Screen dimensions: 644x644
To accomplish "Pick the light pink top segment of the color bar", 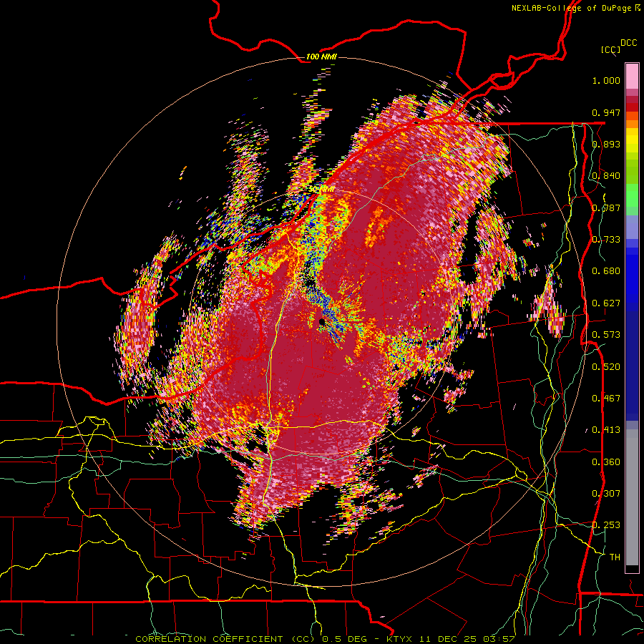I will click(632, 76).
